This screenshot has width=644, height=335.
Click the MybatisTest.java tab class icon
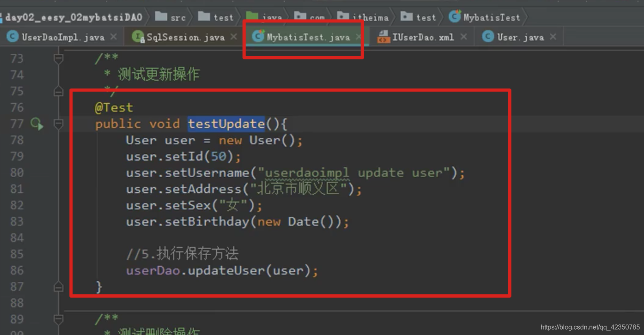(x=258, y=37)
